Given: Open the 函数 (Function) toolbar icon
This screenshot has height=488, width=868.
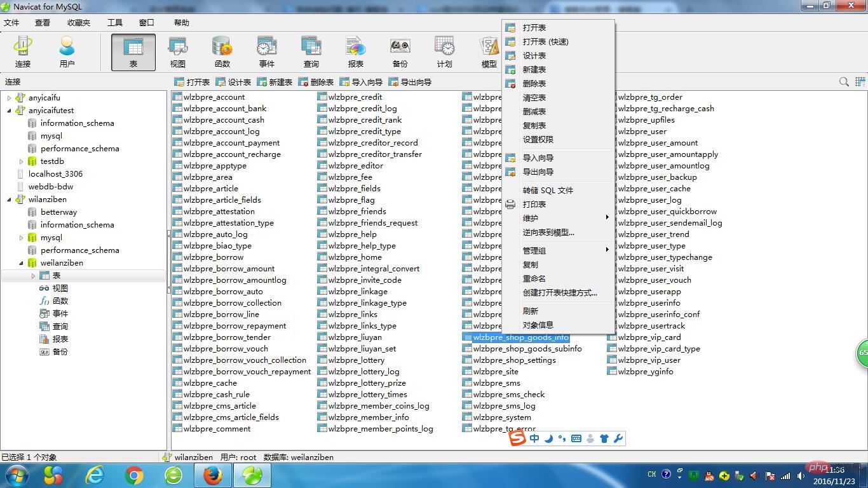Looking at the screenshot, I should pyautogui.click(x=222, y=52).
